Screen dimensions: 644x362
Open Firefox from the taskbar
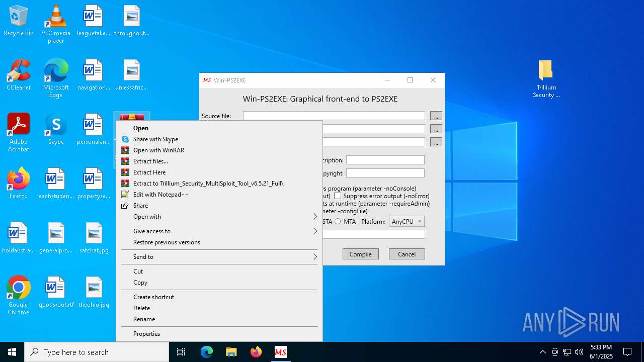coord(256,352)
